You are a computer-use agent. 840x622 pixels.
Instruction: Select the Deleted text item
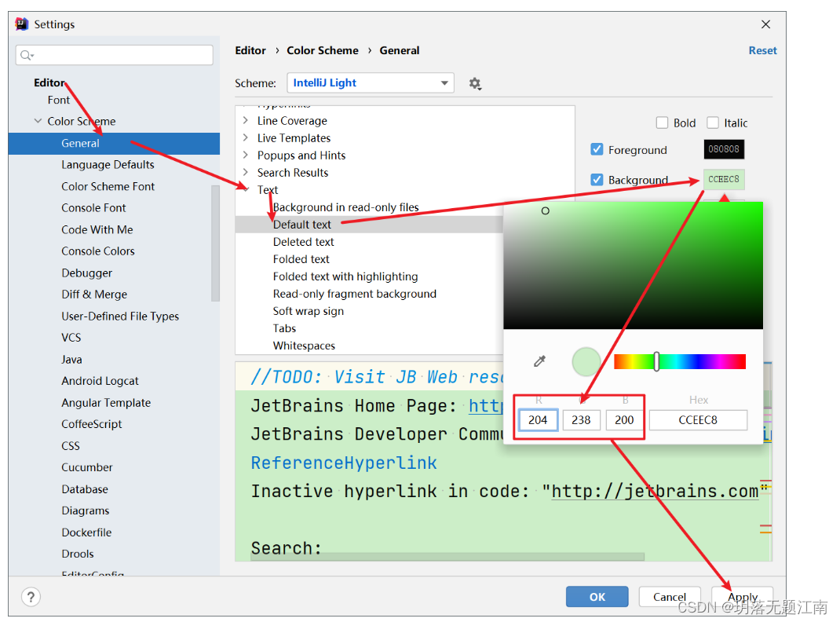tap(303, 242)
